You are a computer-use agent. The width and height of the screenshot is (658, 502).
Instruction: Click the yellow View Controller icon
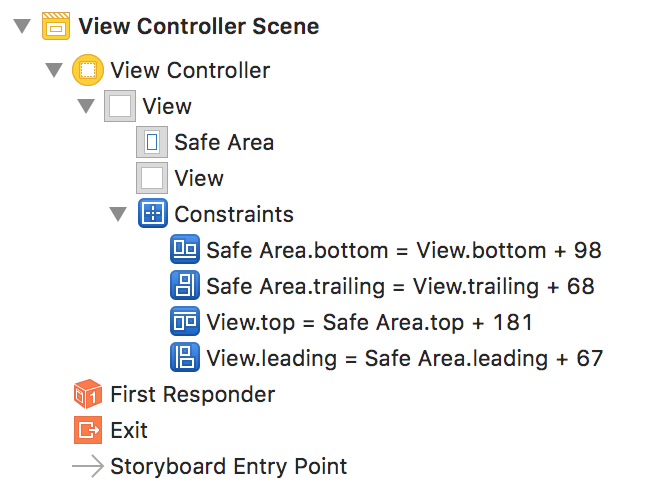[88, 70]
